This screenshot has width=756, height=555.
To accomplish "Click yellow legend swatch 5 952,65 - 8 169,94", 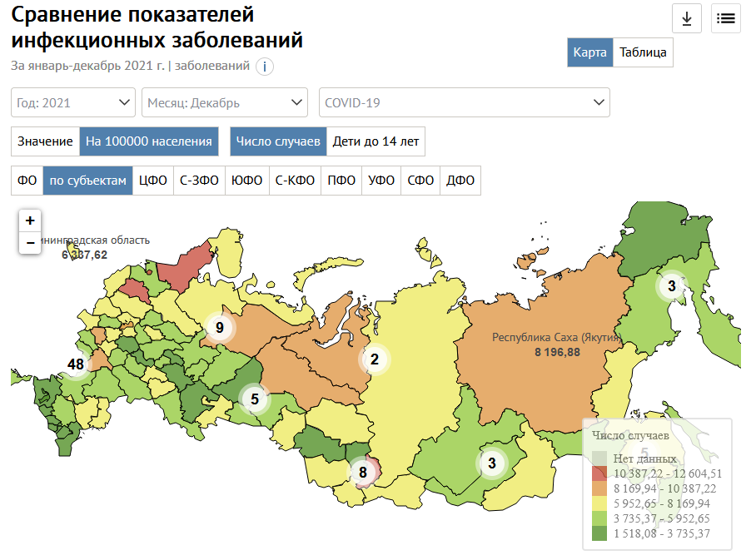I will pos(599,503).
